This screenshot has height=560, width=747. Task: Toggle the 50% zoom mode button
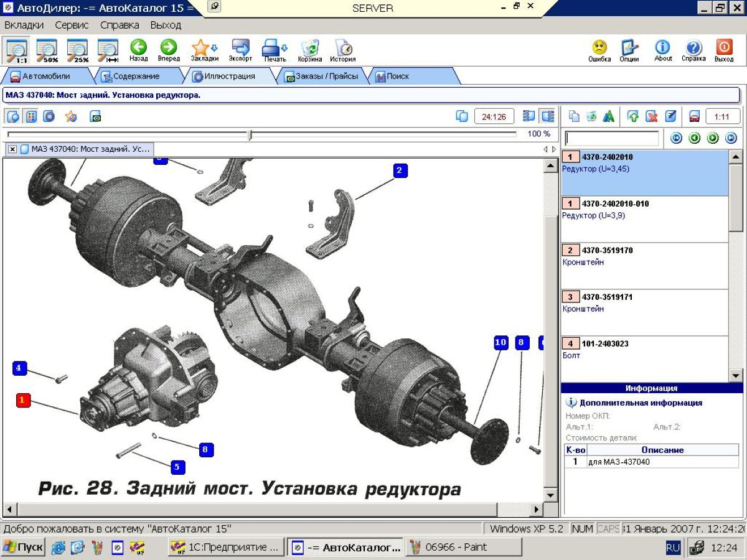47,50
